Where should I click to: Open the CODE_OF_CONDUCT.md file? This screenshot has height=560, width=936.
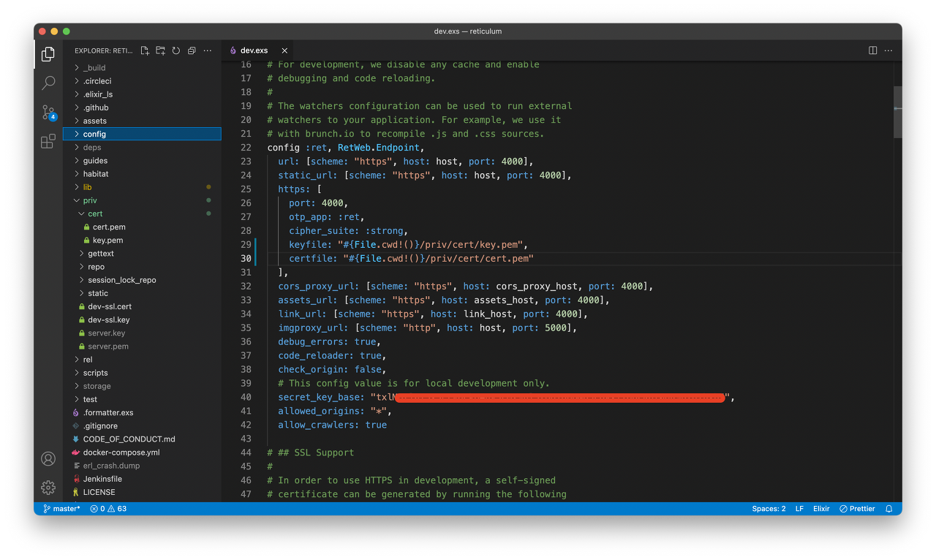click(142, 439)
